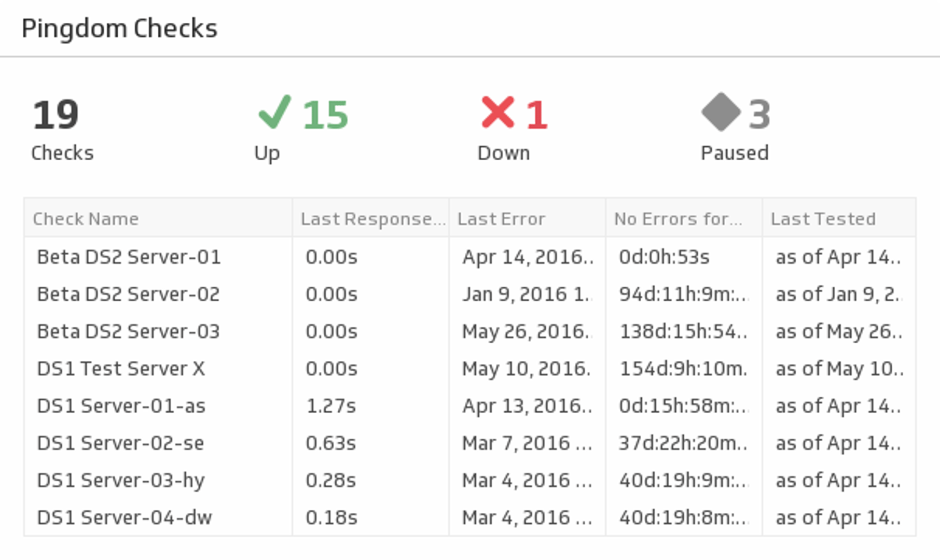This screenshot has height=560, width=940.
Task: Select the Beta DS2 Server-01 row
Action: 129,257
